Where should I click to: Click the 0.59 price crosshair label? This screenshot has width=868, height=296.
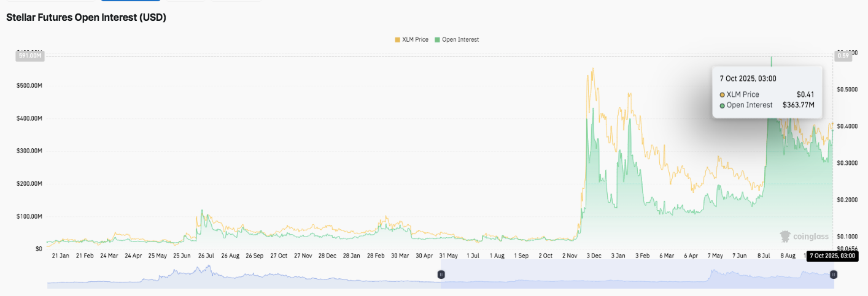pyautogui.click(x=842, y=56)
